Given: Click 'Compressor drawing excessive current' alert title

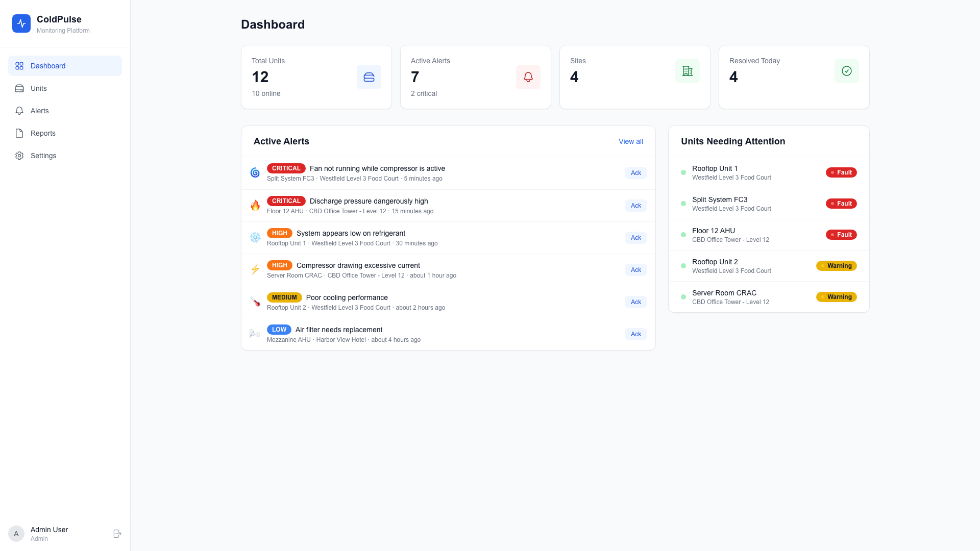Looking at the screenshot, I should point(358,265).
